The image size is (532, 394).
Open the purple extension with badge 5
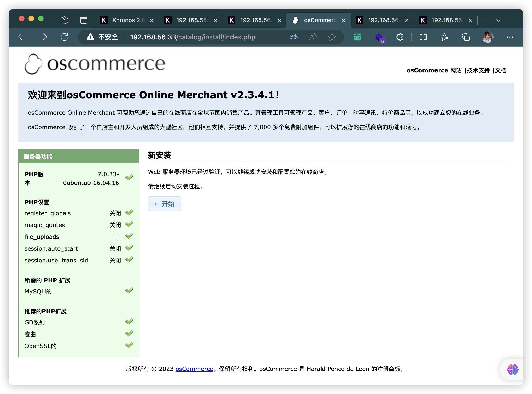click(x=380, y=38)
